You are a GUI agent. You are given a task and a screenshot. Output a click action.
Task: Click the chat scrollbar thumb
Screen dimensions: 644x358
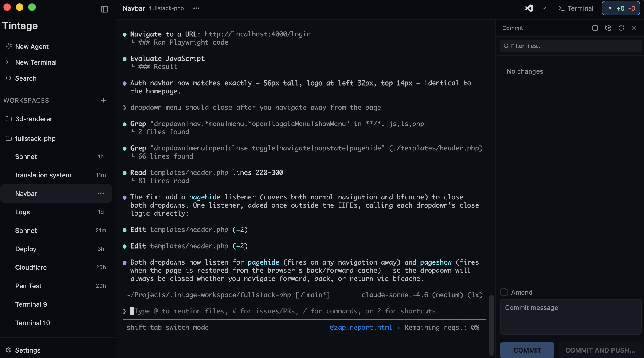491,325
